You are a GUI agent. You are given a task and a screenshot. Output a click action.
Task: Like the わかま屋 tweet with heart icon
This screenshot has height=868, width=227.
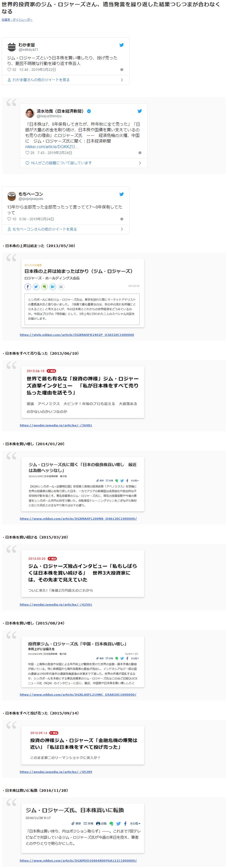pyautogui.click(x=9, y=70)
